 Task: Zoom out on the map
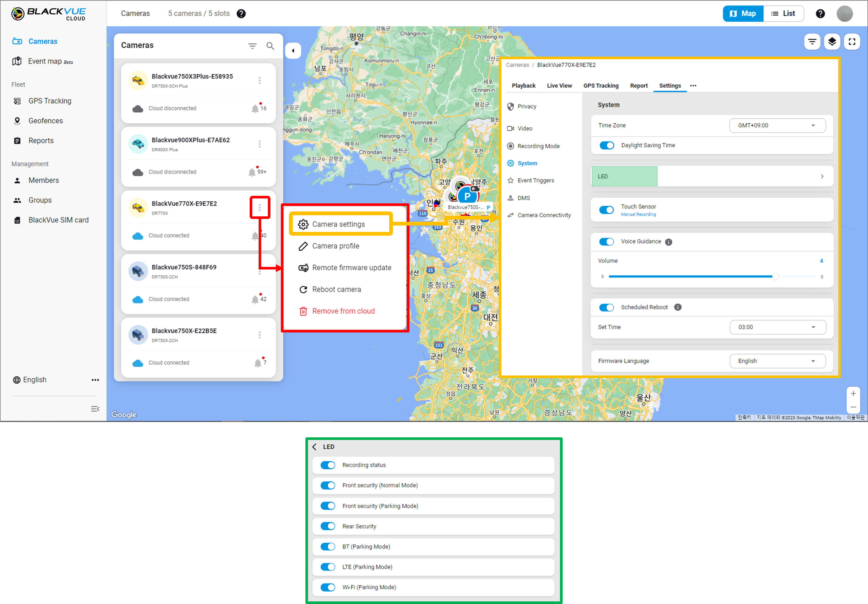pos(853,407)
